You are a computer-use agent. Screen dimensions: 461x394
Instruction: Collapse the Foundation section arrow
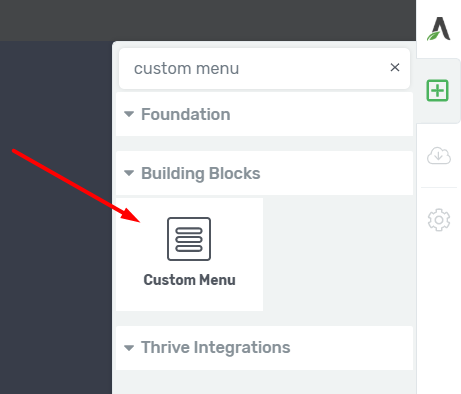point(129,114)
